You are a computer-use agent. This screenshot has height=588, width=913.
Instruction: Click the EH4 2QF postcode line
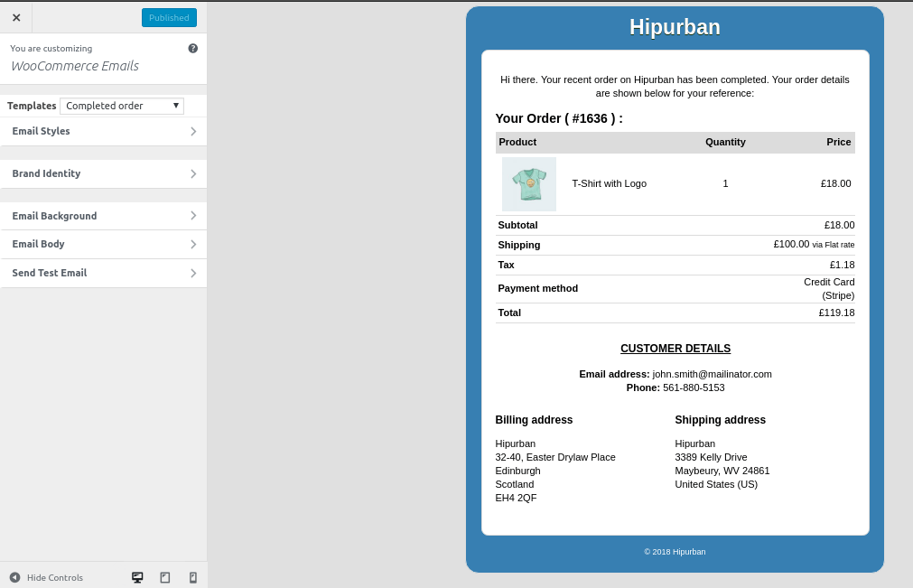tap(516, 499)
